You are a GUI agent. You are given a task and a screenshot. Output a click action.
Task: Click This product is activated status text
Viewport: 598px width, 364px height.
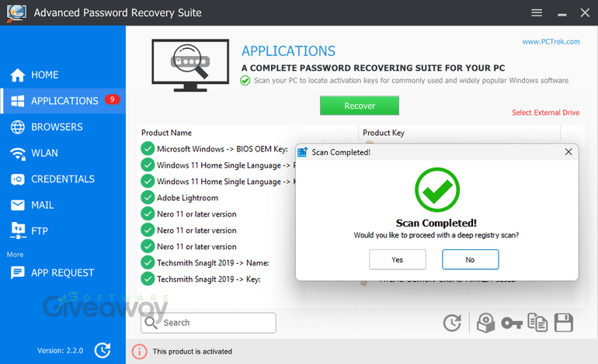193,352
